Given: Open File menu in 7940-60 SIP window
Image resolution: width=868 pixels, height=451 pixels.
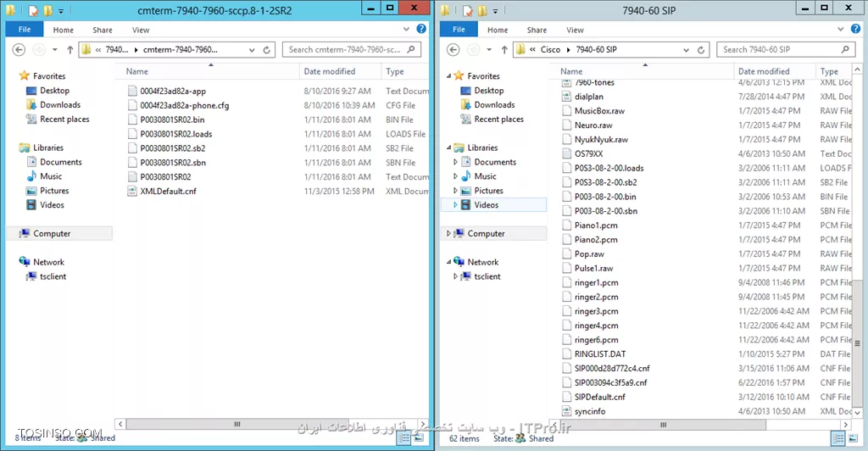Looking at the screenshot, I should [459, 30].
